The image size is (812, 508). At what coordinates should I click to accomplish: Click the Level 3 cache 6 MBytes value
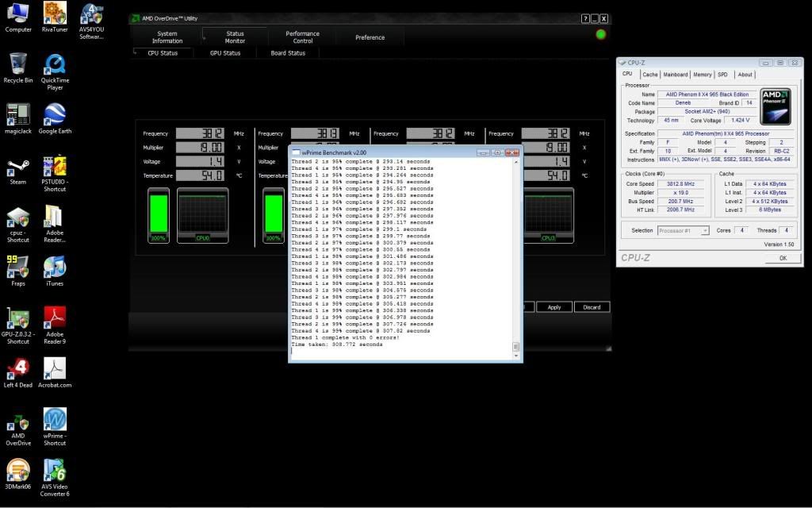click(x=770, y=210)
